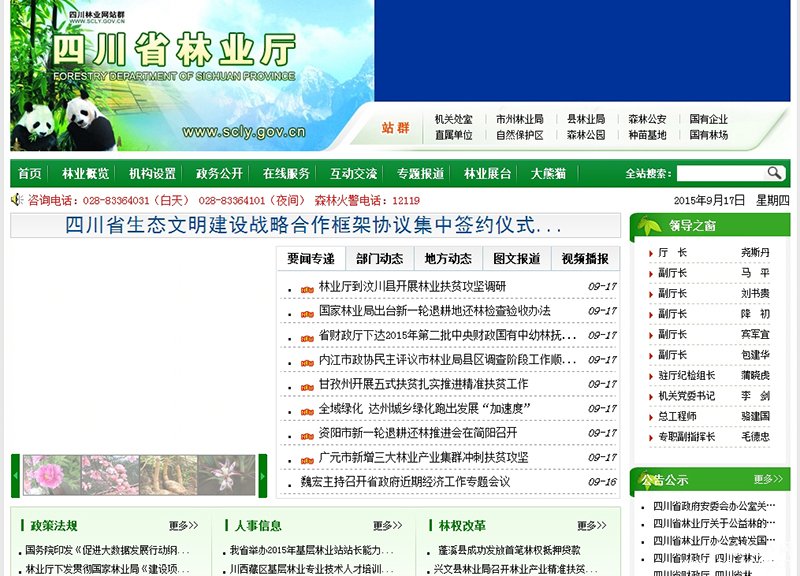Open the 市州林业局 link
800x576 pixels.
point(519,119)
